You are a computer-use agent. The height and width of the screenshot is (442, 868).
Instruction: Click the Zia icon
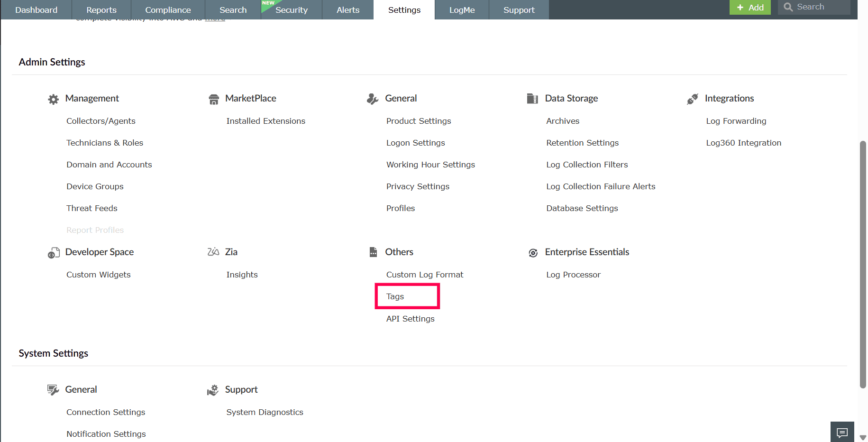click(213, 252)
